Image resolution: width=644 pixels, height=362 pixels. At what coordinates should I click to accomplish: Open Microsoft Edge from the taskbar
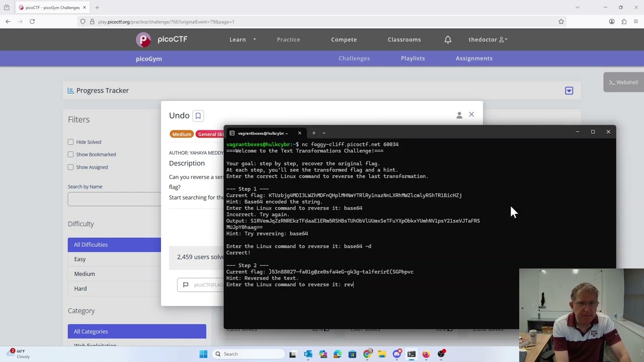click(338, 354)
